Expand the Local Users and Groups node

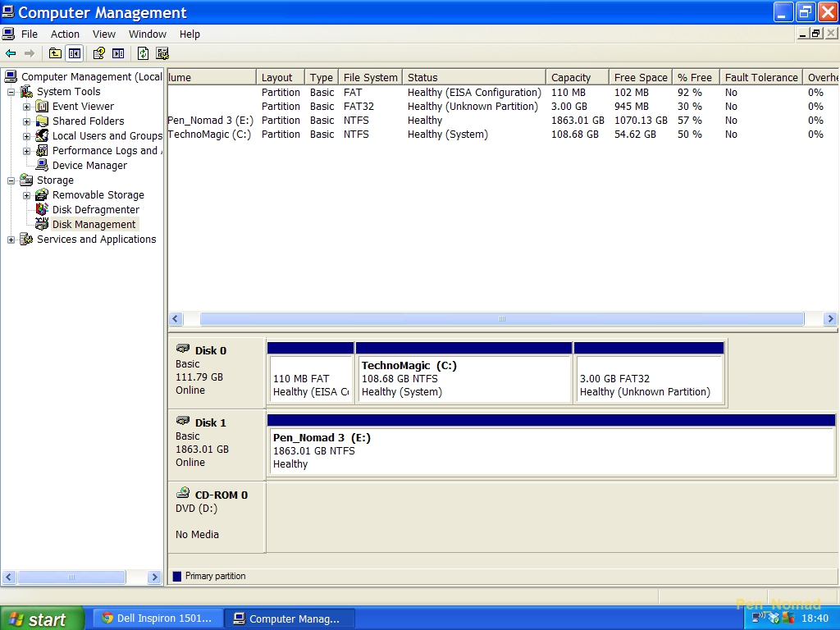[27, 136]
